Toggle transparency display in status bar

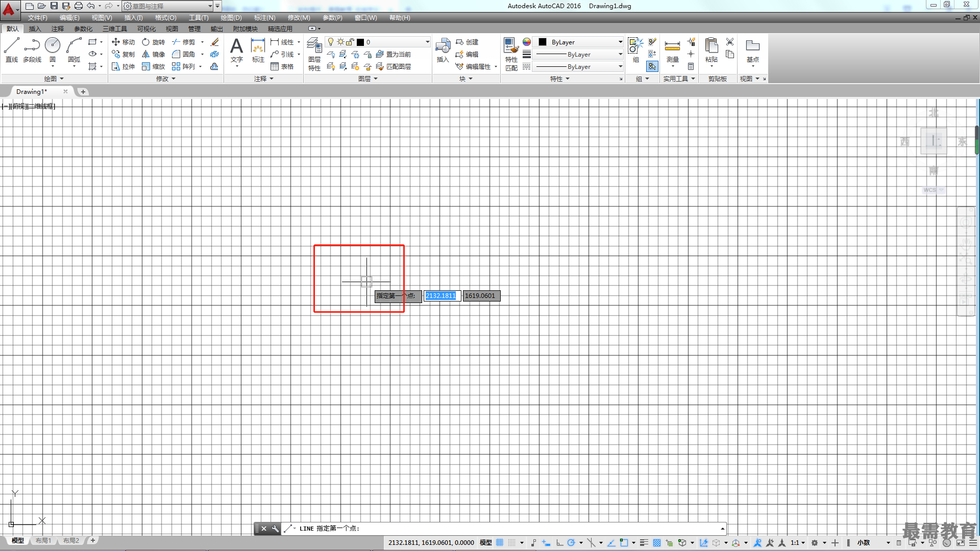(x=657, y=542)
